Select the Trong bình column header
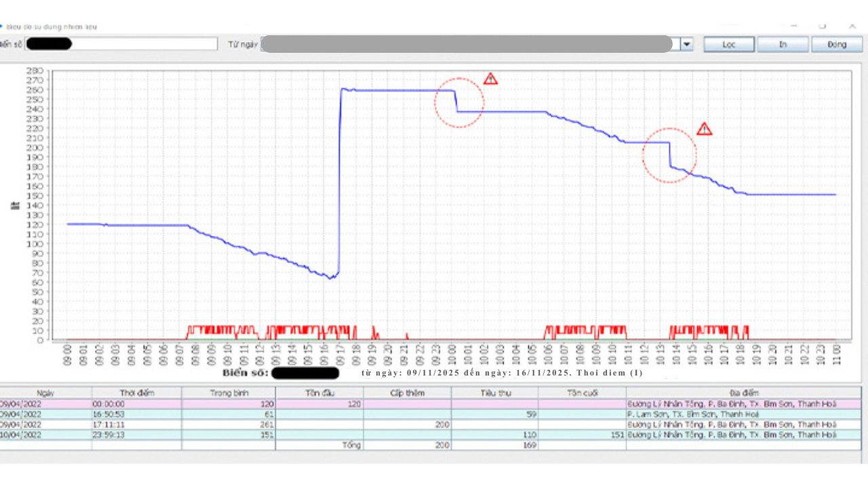Viewport: 868px width, 488px height. click(229, 392)
